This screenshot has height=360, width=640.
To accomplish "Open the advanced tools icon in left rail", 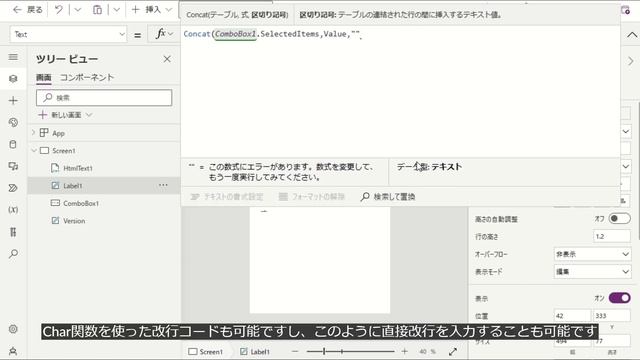I will (13, 232).
